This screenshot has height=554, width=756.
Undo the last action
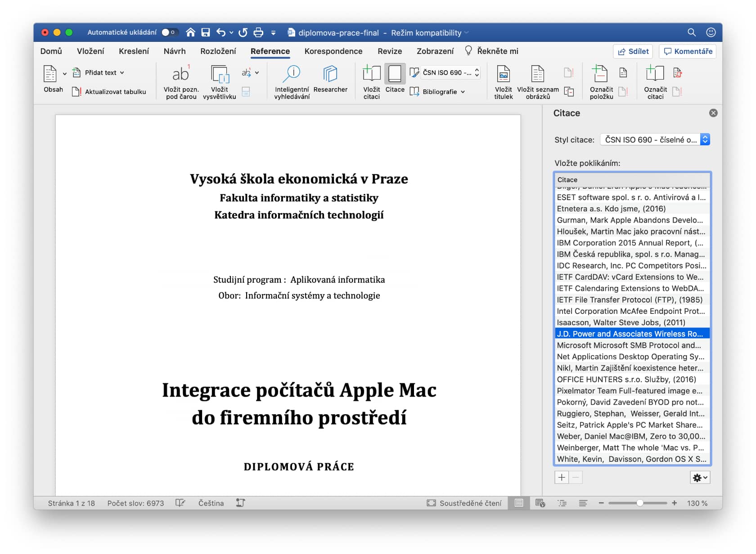pos(220,32)
